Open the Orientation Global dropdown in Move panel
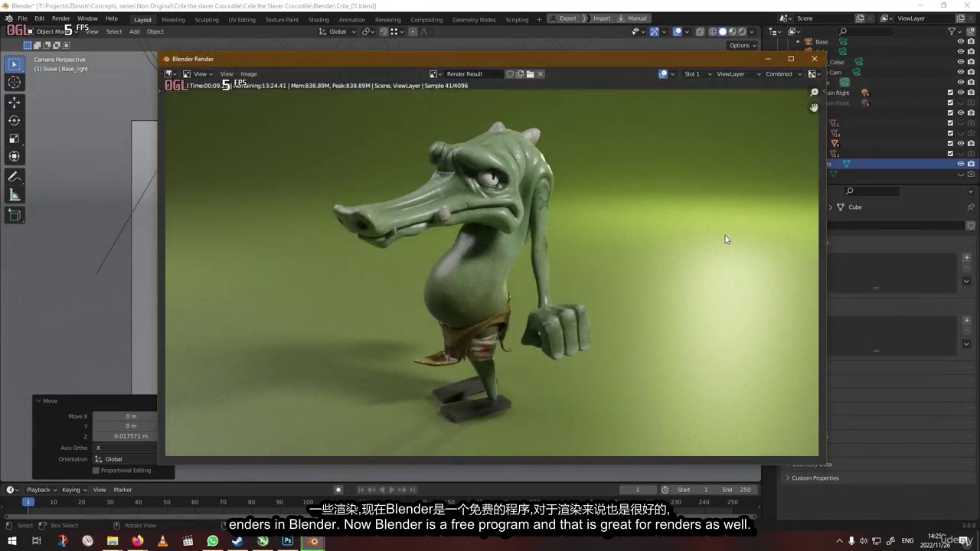 tap(125, 459)
